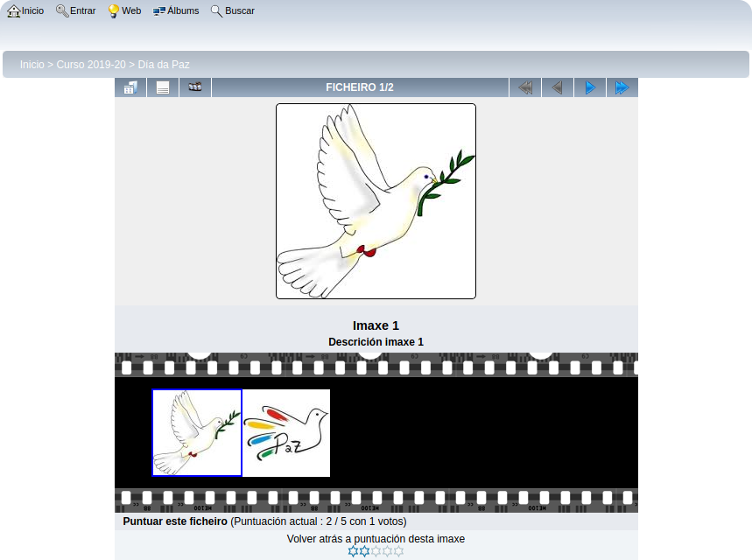Rate this file with five stars

tap(398, 551)
